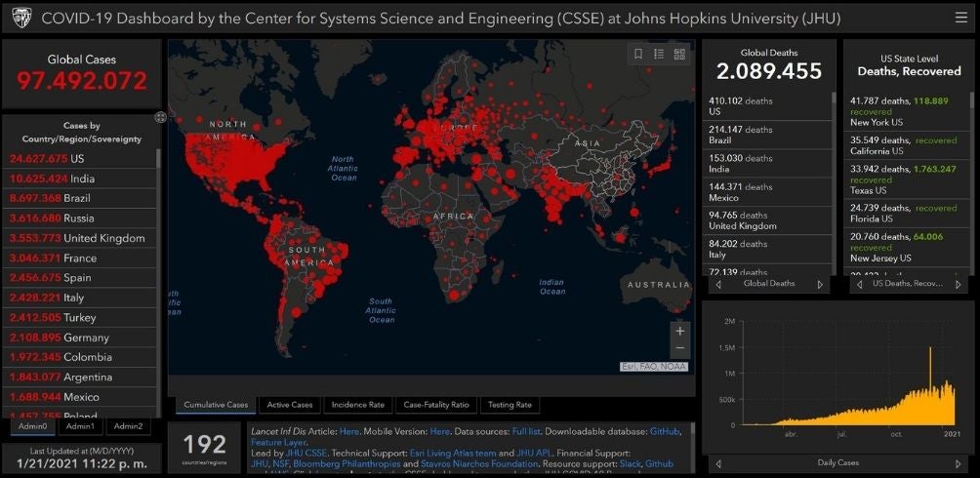This screenshot has height=478, width=980.
Task: Open the basemap gallery grid icon
Action: tap(679, 54)
